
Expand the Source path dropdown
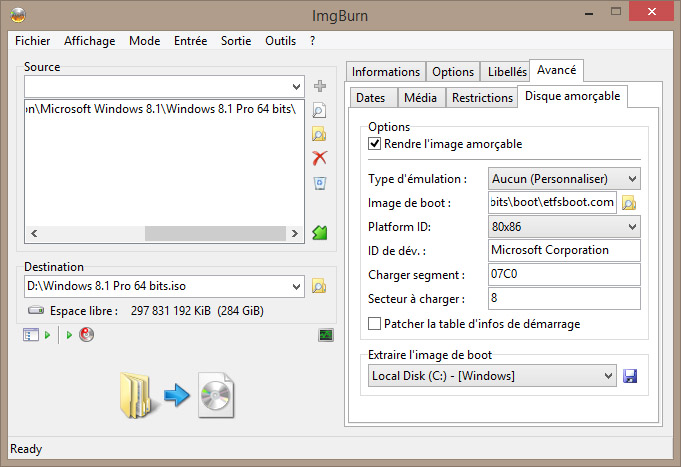click(x=296, y=87)
